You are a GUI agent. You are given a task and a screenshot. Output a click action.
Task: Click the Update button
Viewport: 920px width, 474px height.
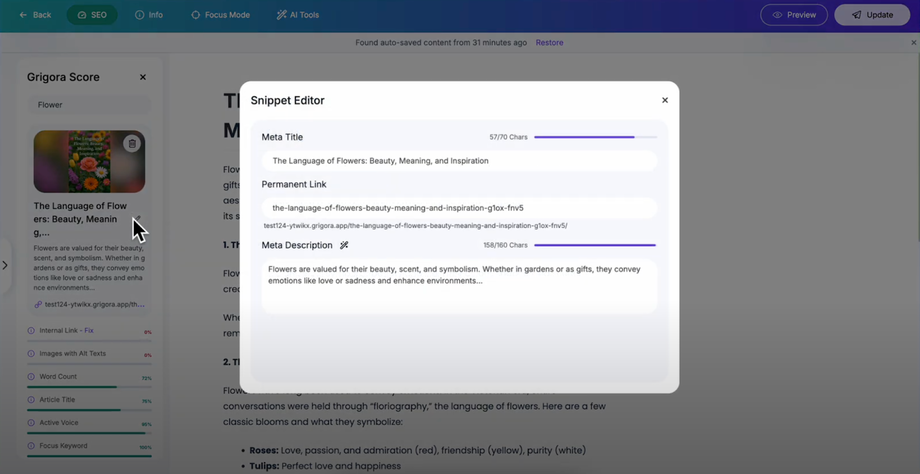pos(872,15)
